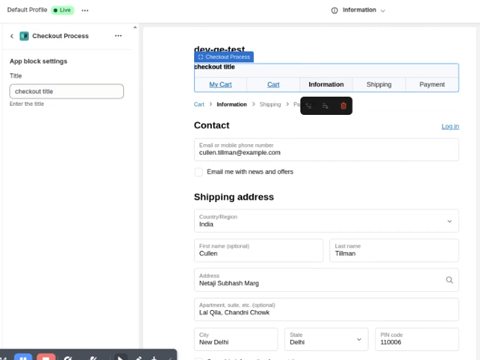Expand the Information page selector at the top
The height and width of the screenshot is (360, 480).
pos(358,10)
